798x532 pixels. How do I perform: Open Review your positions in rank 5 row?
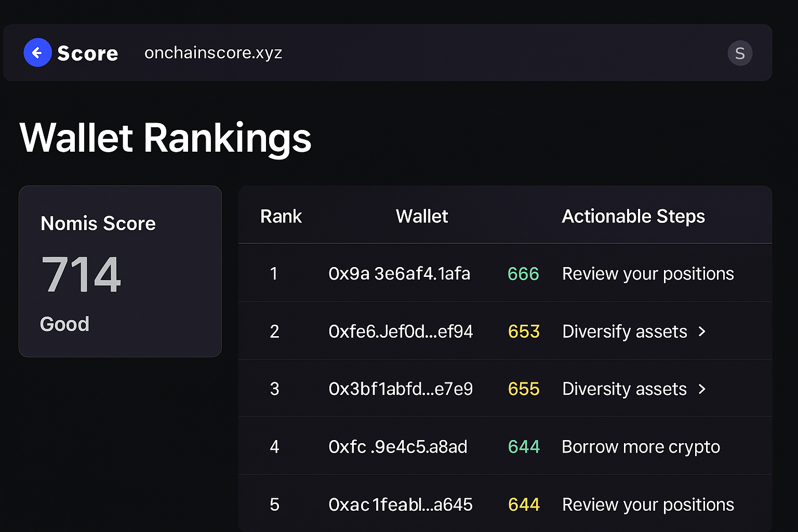[x=648, y=504]
